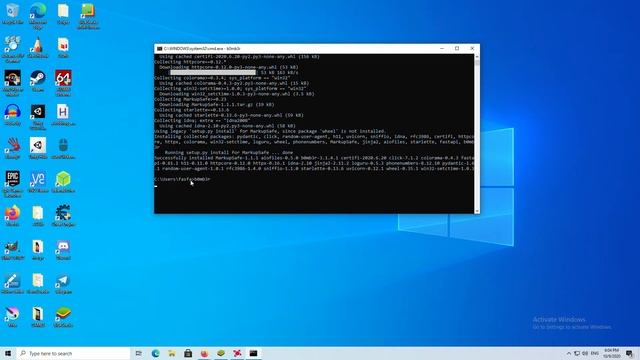Image resolution: width=640 pixels, height=360 pixels.
Task: Open the orange pencil cone desktop shortcut
Action: pos(38,47)
